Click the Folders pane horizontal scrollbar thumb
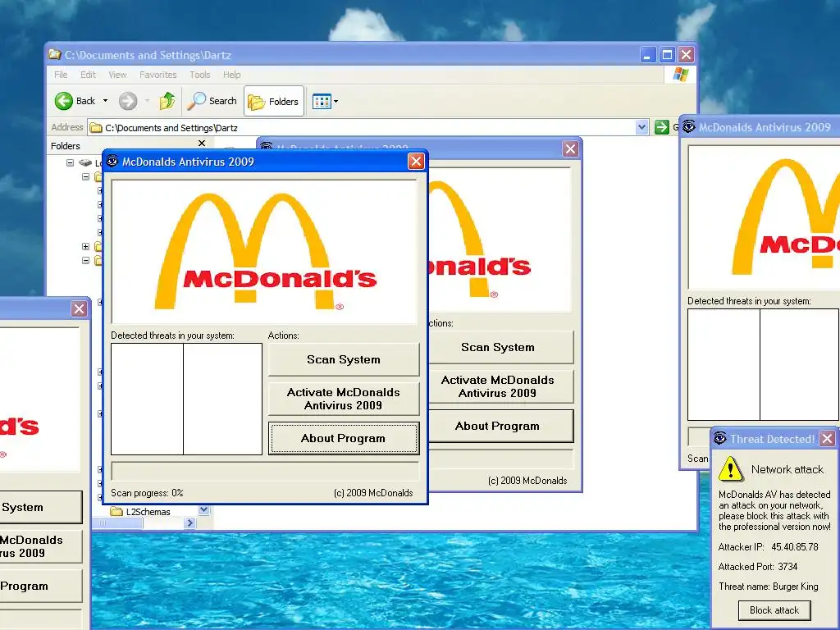The width and height of the screenshot is (840, 630). pos(116,523)
